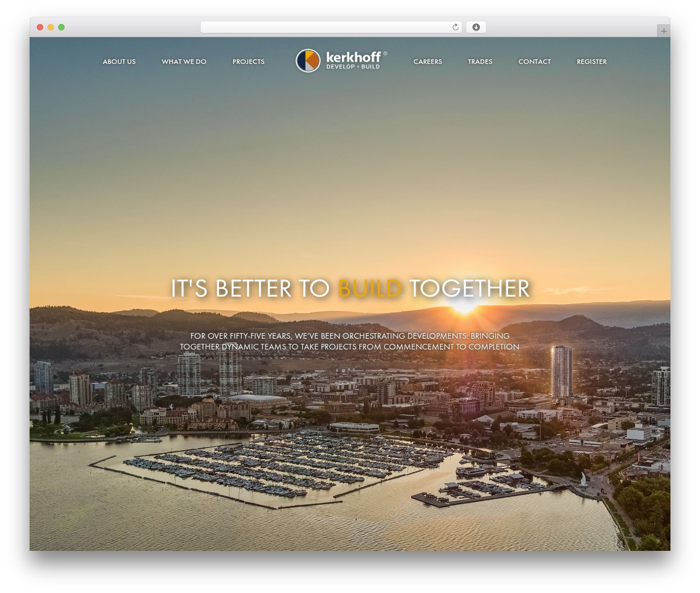Open the What We Do page
The image size is (700, 593).
click(184, 62)
